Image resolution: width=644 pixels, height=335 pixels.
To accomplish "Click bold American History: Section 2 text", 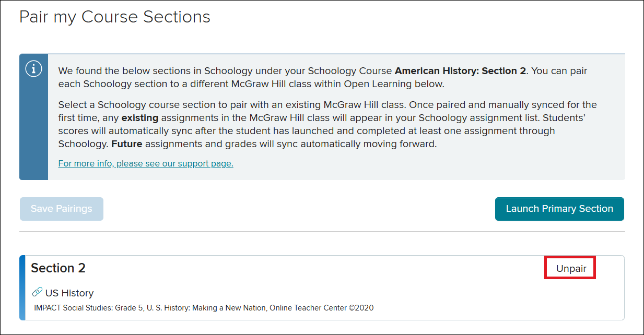I will click(460, 71).
